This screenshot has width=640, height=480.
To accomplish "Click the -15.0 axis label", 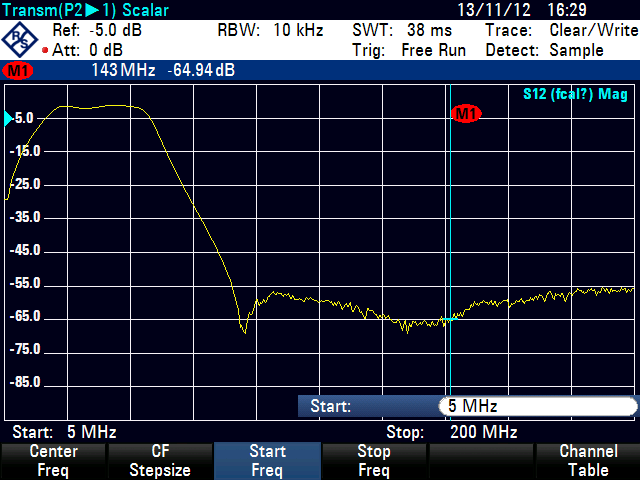I will pos(25,151).
